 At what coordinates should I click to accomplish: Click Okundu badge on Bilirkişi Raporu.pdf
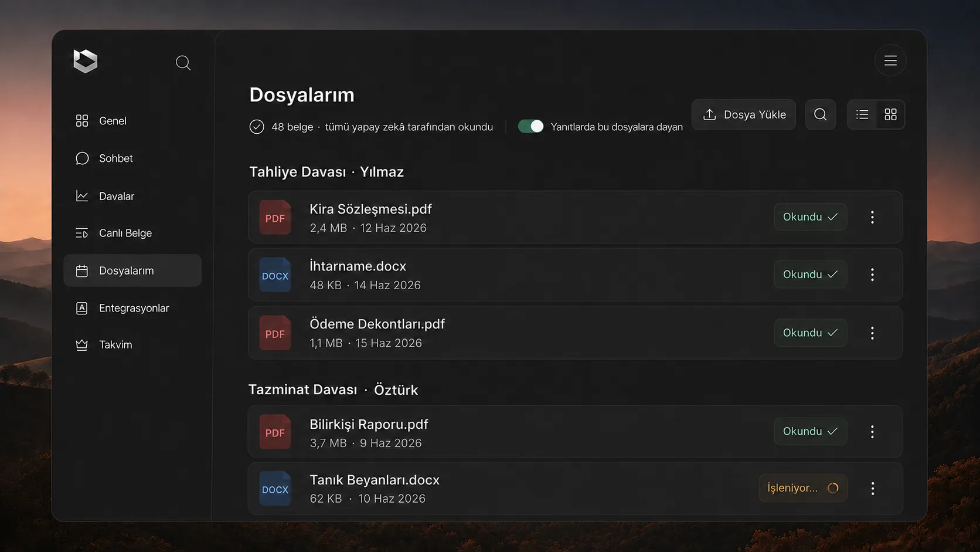(811, 431)
